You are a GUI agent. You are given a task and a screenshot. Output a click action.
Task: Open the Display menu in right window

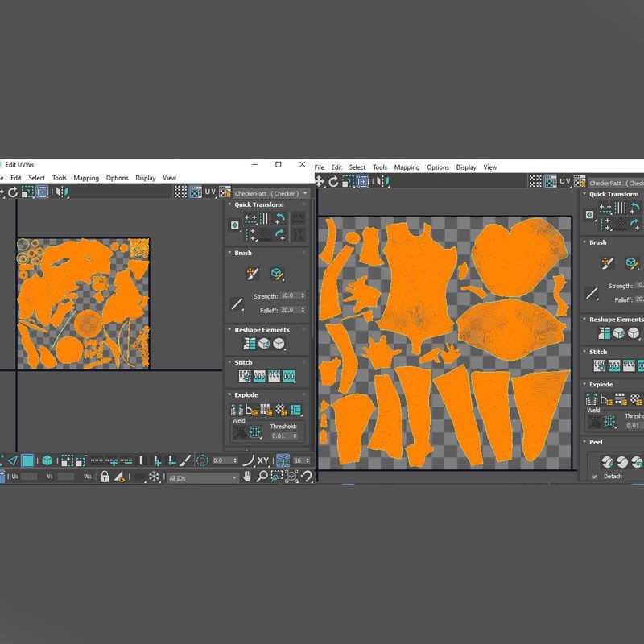point(466,167)
